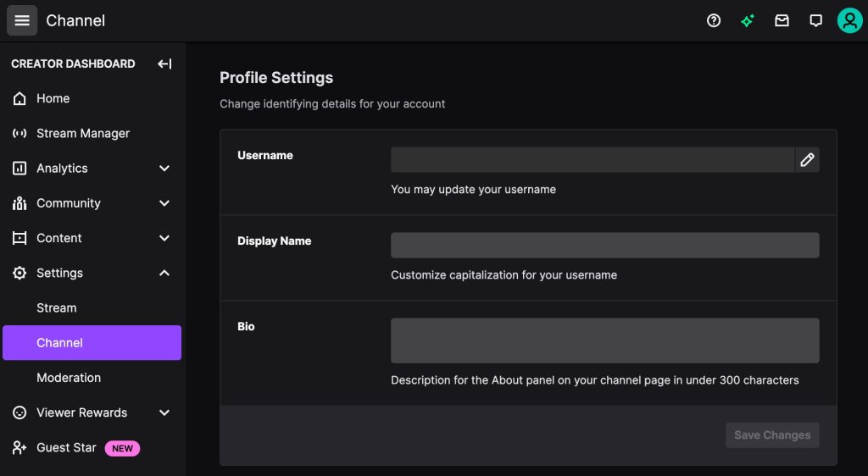
Task: Open the whispers chat bubble icon
Action: (x=815, y=20)
